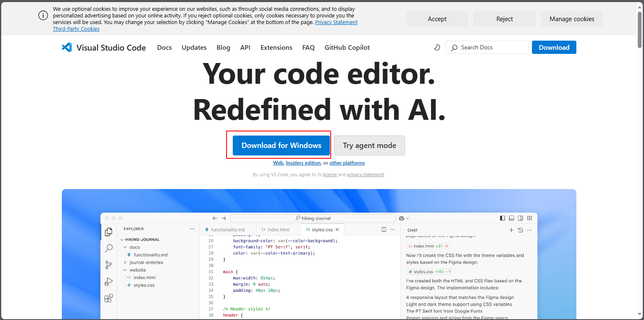
Task: Click the Split Editor icon
Action: 384,230
